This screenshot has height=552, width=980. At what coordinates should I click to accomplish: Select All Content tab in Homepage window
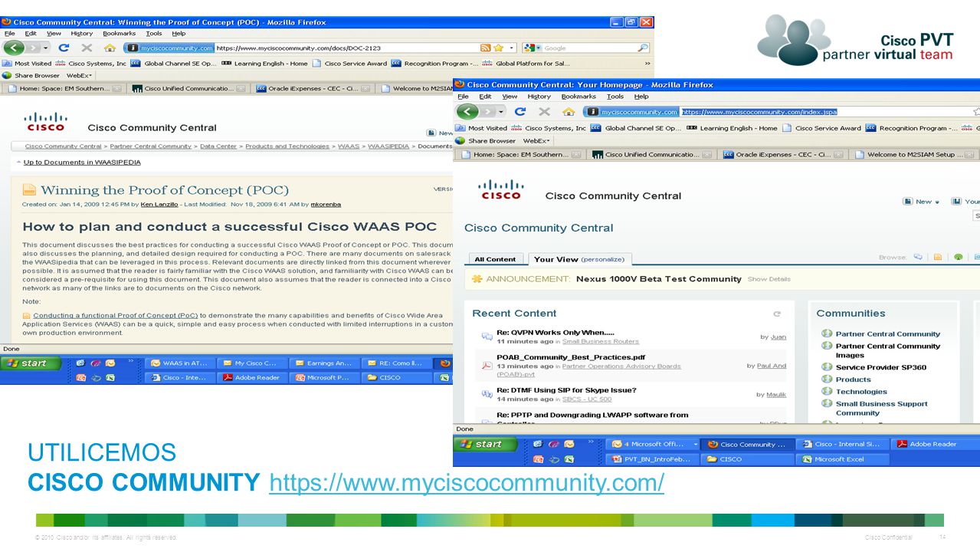pos(495,259)
